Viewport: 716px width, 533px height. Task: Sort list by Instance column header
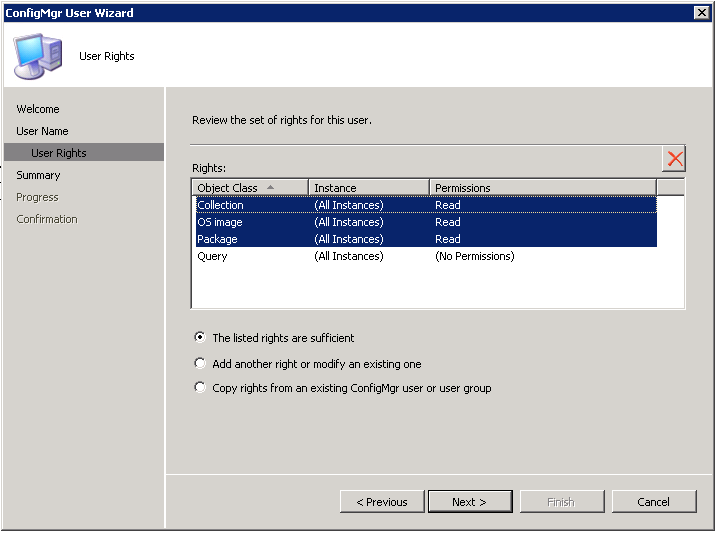[369, 188]
